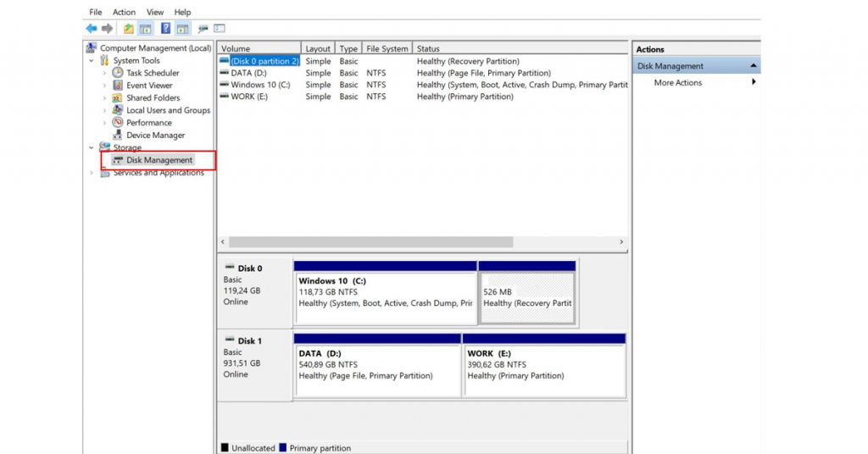This screenshot has height=454, width=868.
Task: Sort by the Status column header
Action: [x=520, y=48]
